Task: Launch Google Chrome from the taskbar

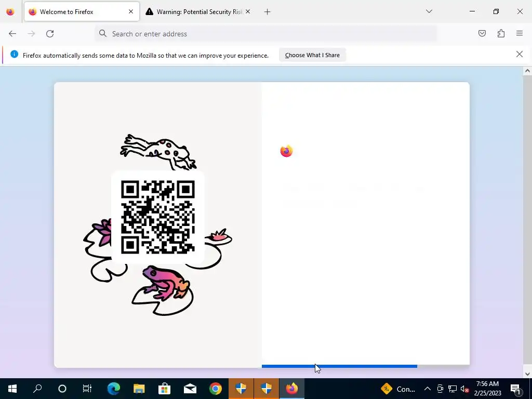Action: 216,389
